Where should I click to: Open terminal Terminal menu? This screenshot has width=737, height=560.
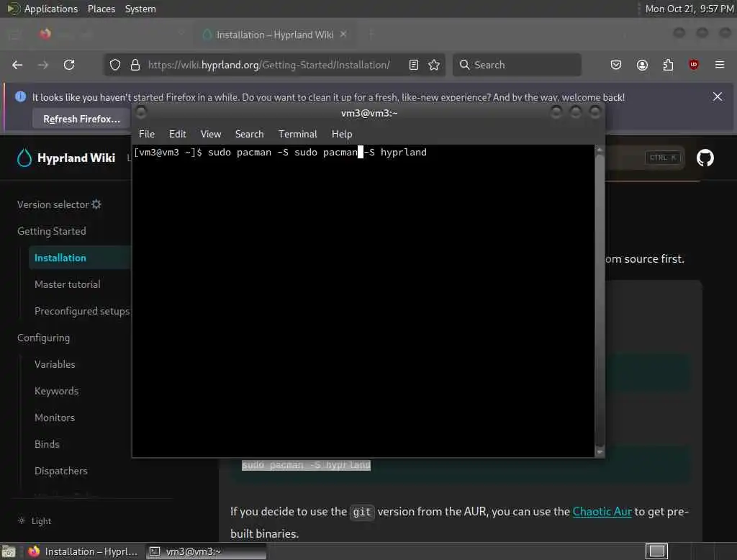click(x=297, y=134)
